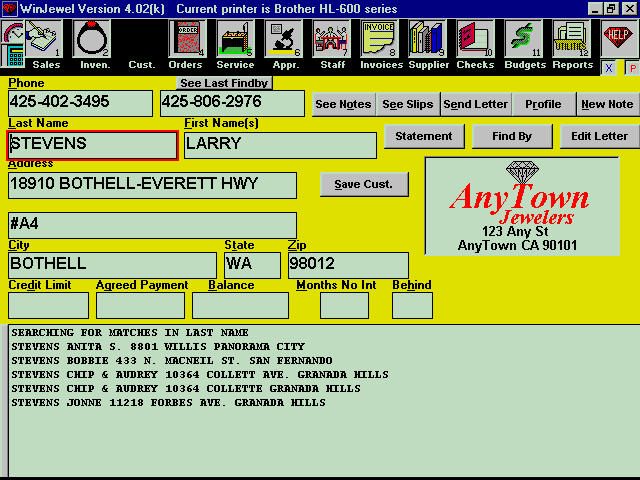
Task: Click the Find By button
Action: 512,136
